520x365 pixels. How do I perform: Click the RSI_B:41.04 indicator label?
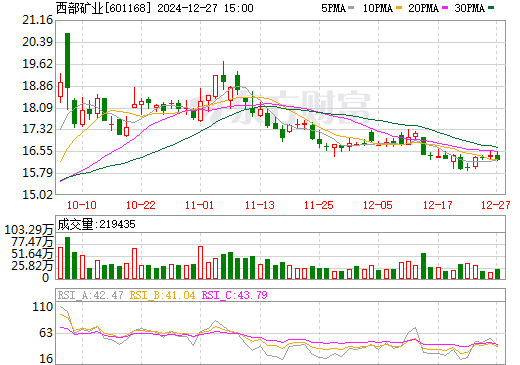coord(162,295)
